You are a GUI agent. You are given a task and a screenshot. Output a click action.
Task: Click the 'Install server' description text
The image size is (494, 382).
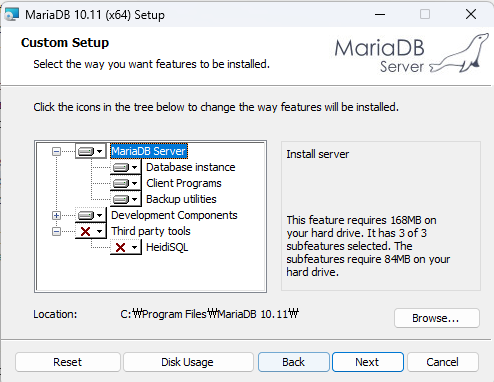[x=318, y=154]
